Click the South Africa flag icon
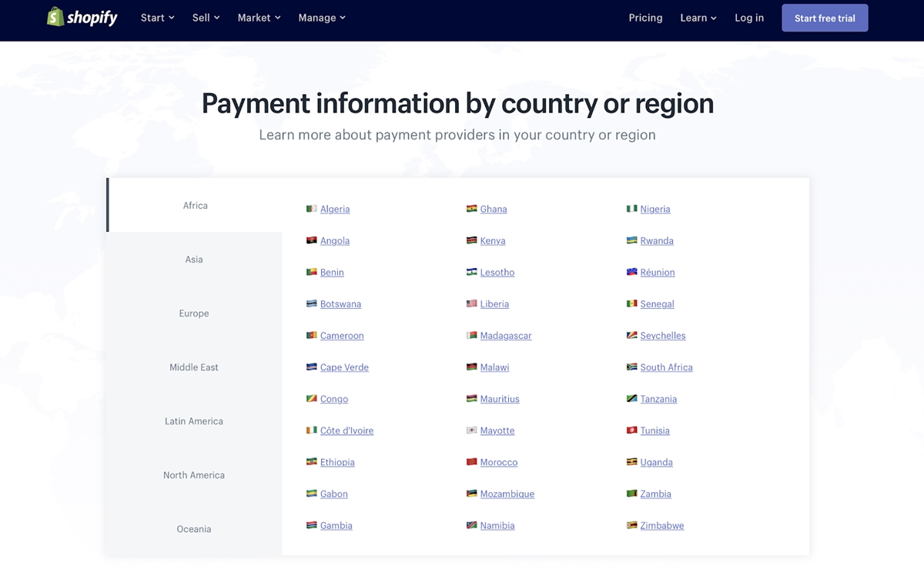Screen dimensions: 924x583 point(631,367)
